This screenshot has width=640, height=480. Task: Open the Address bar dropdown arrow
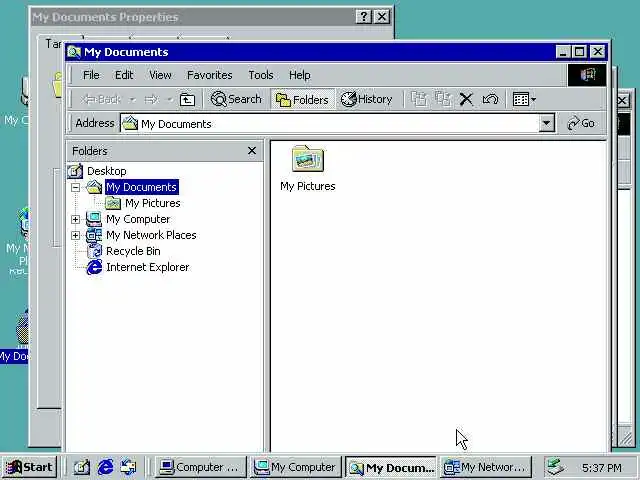pyautogui.click(x=547, y=123)
